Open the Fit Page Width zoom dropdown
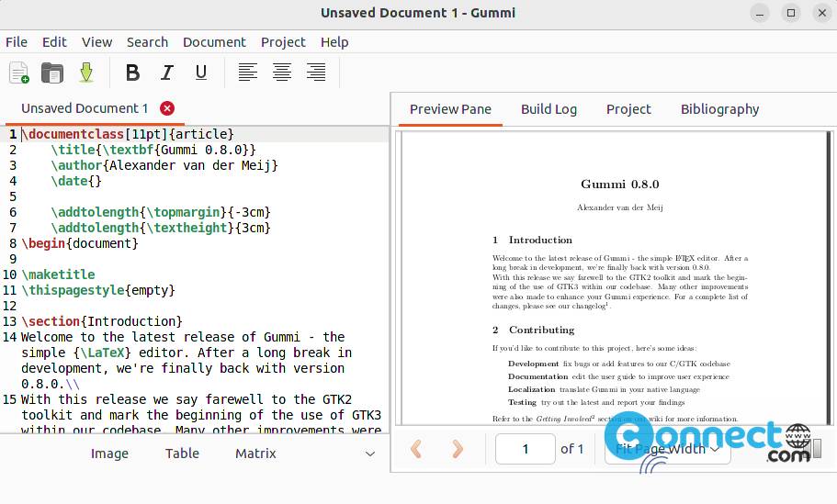Viewport: 837px width, 504px height. (x=667, y=449)
